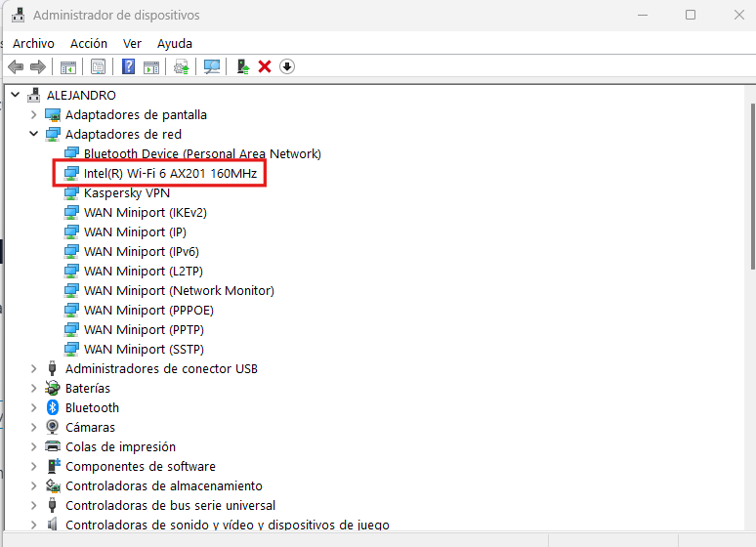Select WAN Miniport (SSTP)

[144, 350]
